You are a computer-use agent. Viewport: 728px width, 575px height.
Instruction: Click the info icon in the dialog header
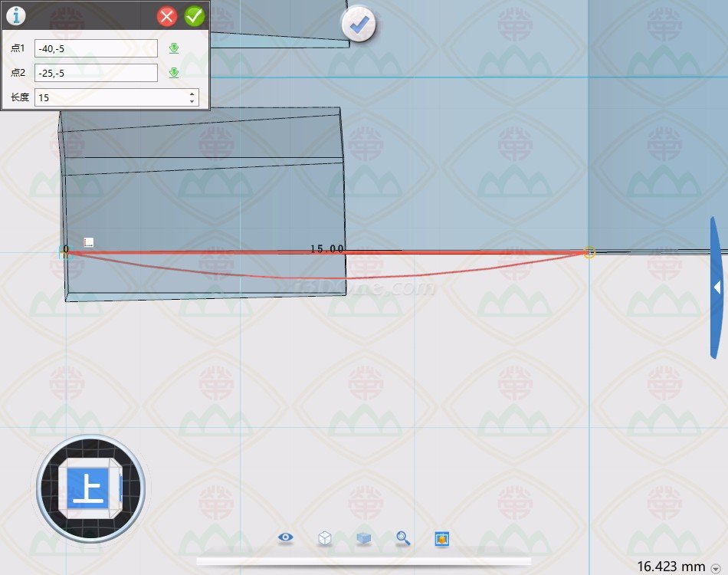tap(15, 15)
